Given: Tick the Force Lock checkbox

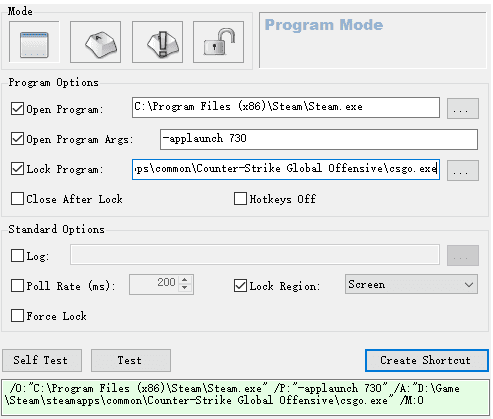Looking at the screenshot, I should [17, 315].
